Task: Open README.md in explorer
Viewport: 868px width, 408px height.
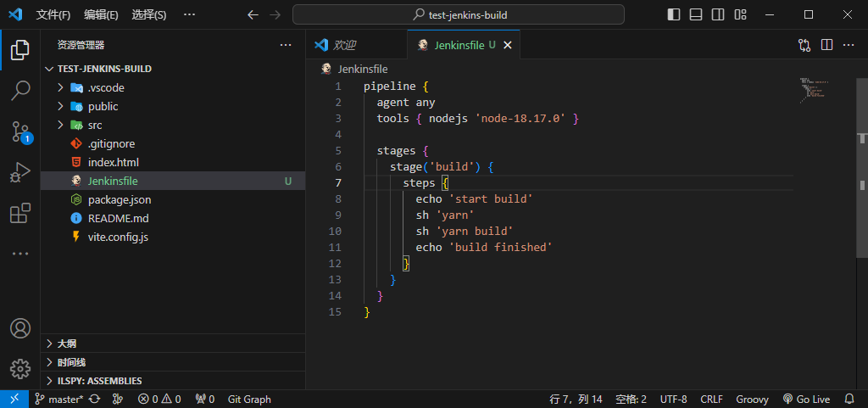Action: coord(173,219)
